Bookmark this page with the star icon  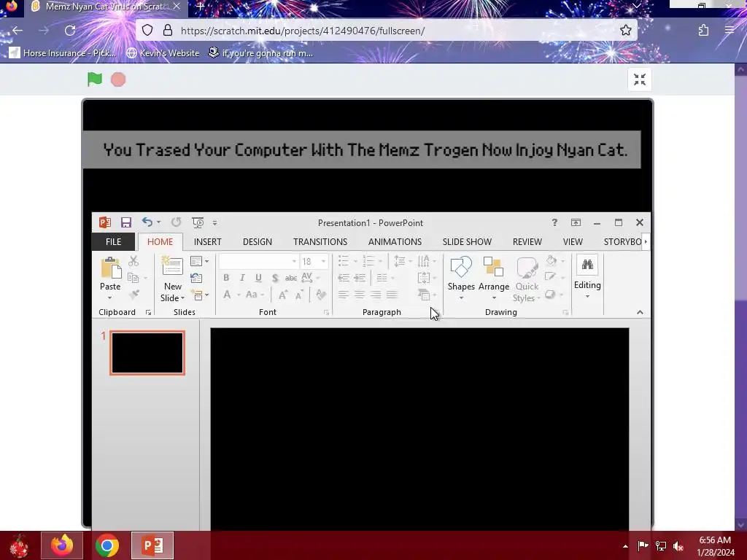point(625,31)
